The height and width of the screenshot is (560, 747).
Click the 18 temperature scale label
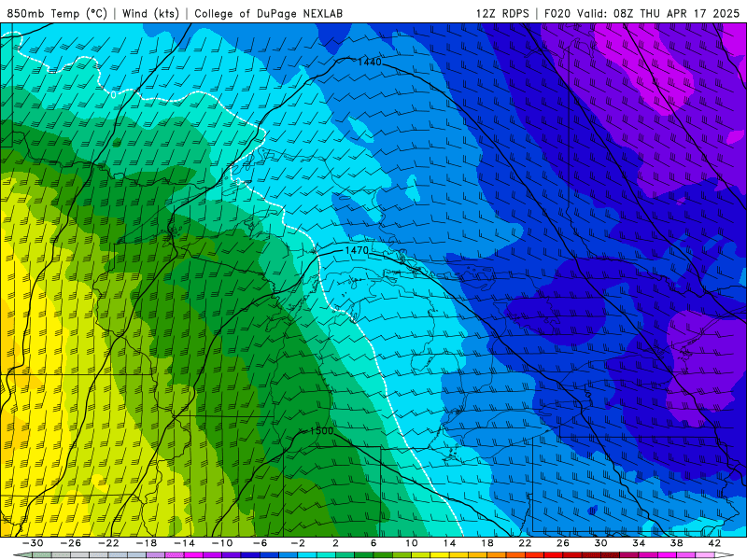point(486,543)
